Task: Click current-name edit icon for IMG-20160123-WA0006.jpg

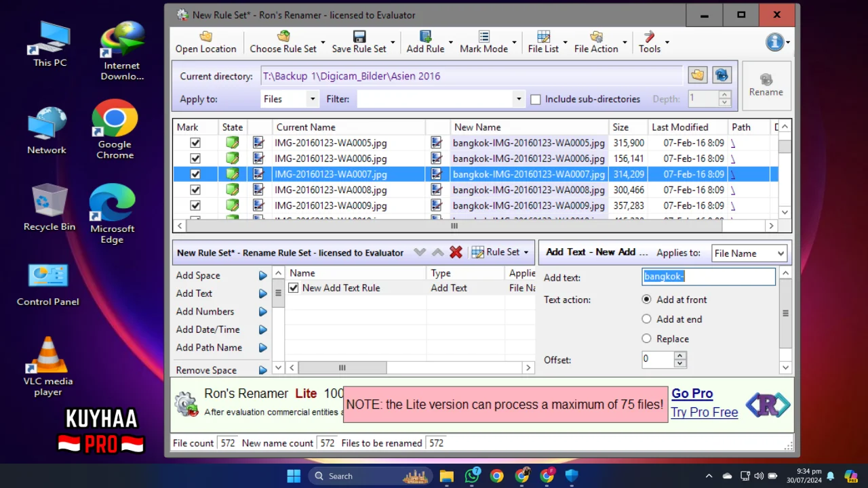Action: 258,159
